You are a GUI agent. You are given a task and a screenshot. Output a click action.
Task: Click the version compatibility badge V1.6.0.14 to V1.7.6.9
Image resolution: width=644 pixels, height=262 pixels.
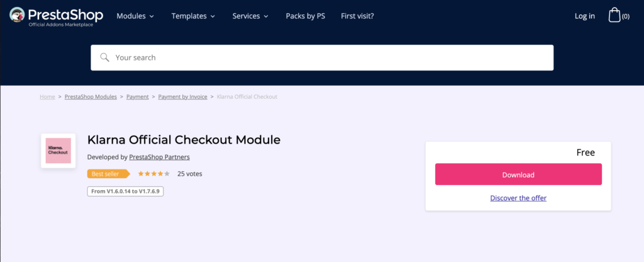[x=125, y=191]
